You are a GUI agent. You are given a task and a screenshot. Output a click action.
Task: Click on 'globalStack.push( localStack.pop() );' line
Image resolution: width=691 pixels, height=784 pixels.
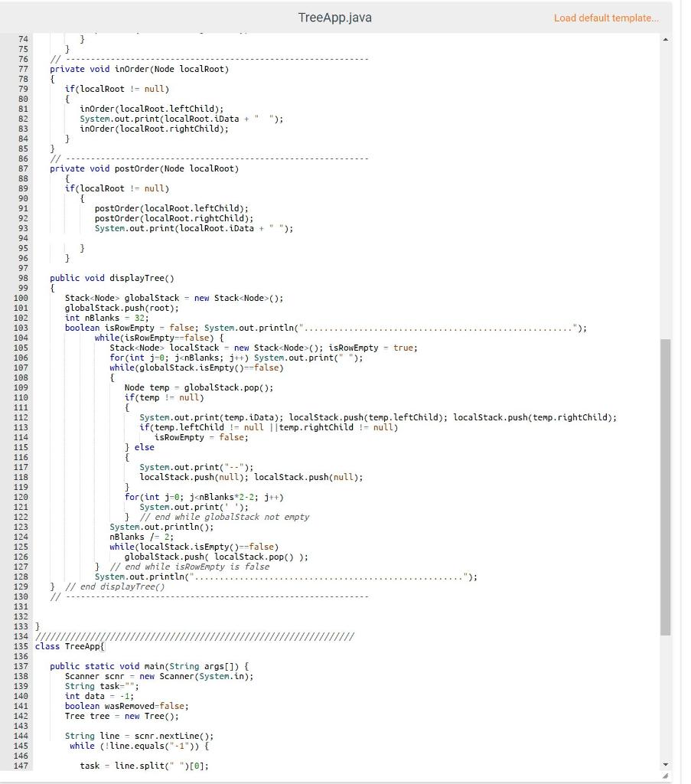coord(217,557)
